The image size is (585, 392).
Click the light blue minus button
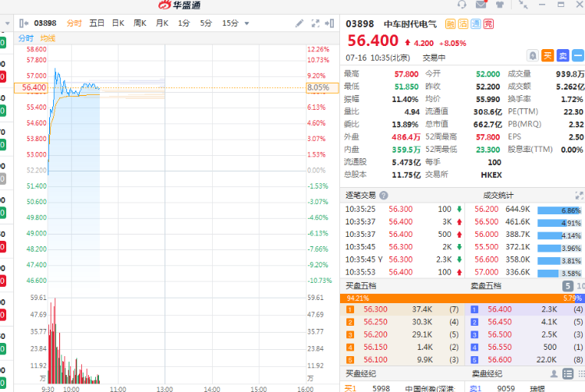[x=578, y=56]
